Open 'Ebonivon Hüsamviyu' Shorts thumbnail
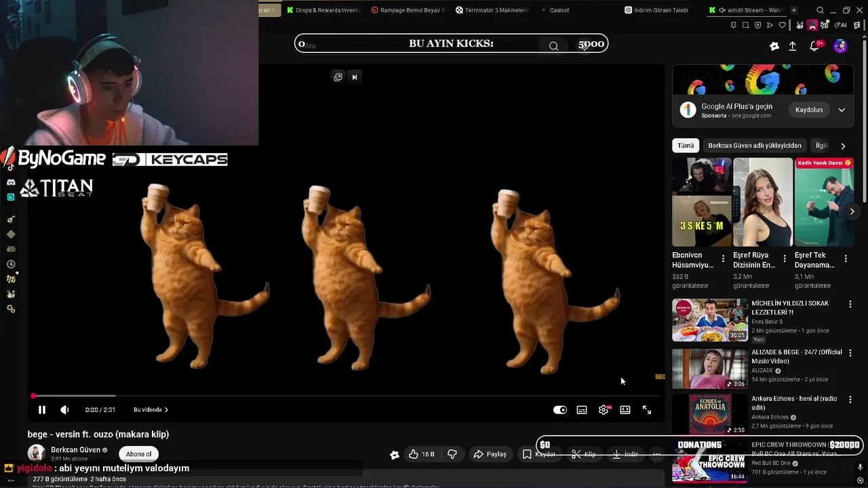 [x=702, y=202]
